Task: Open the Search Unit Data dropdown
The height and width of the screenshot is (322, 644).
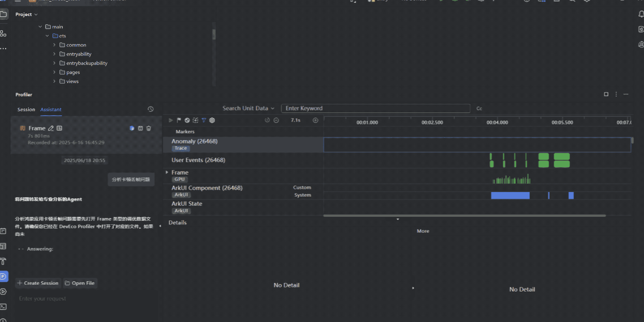Action: tap(248, 108)
